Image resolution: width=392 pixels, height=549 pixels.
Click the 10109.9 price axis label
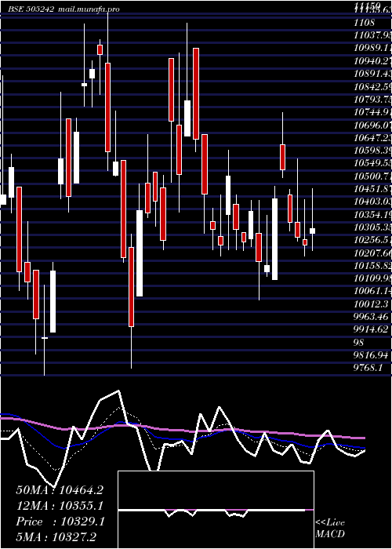point(372,278)
